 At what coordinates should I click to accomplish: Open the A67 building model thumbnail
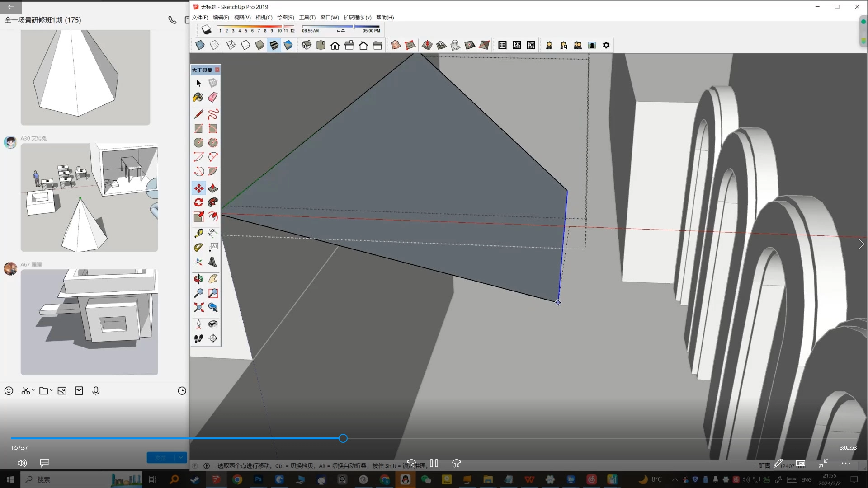click(89, 322)
